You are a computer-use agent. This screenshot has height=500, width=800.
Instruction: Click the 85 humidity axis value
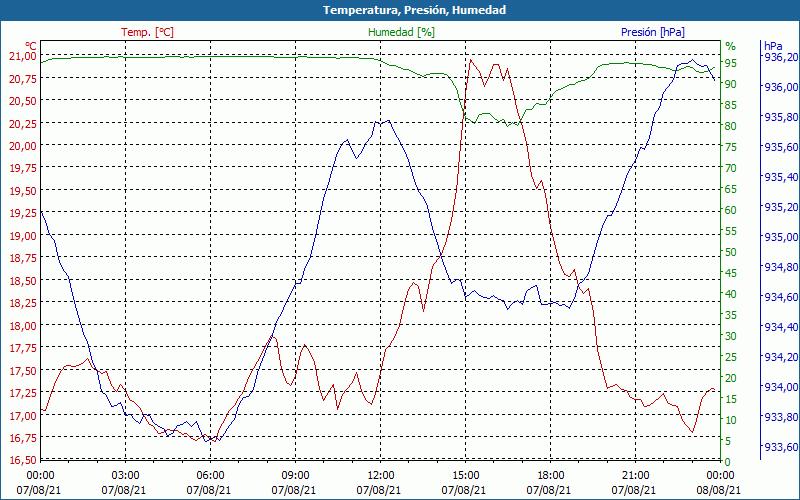click(731, 105)
